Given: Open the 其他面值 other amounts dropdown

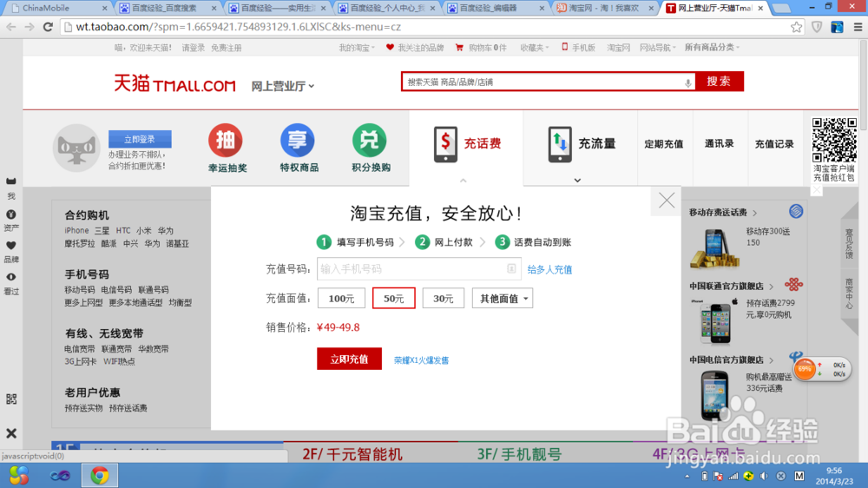Looking at the screenshot, I should [502, 299].
